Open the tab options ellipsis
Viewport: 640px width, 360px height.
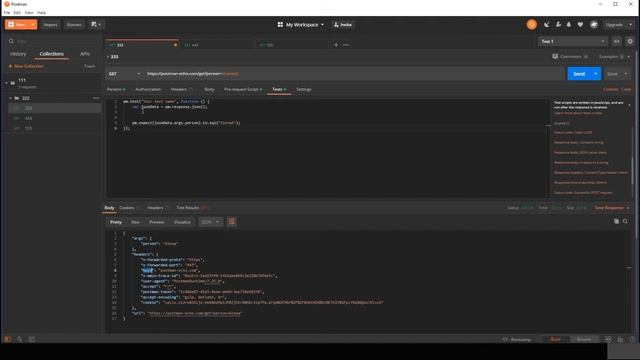pos(346,45)
